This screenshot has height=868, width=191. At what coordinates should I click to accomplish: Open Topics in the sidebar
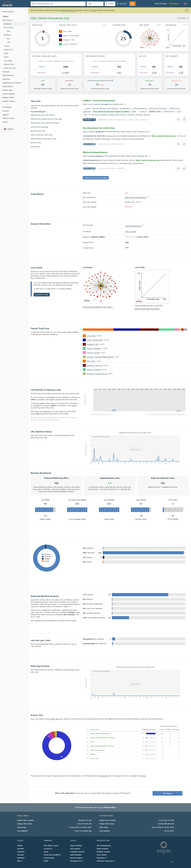click(6, 57)
